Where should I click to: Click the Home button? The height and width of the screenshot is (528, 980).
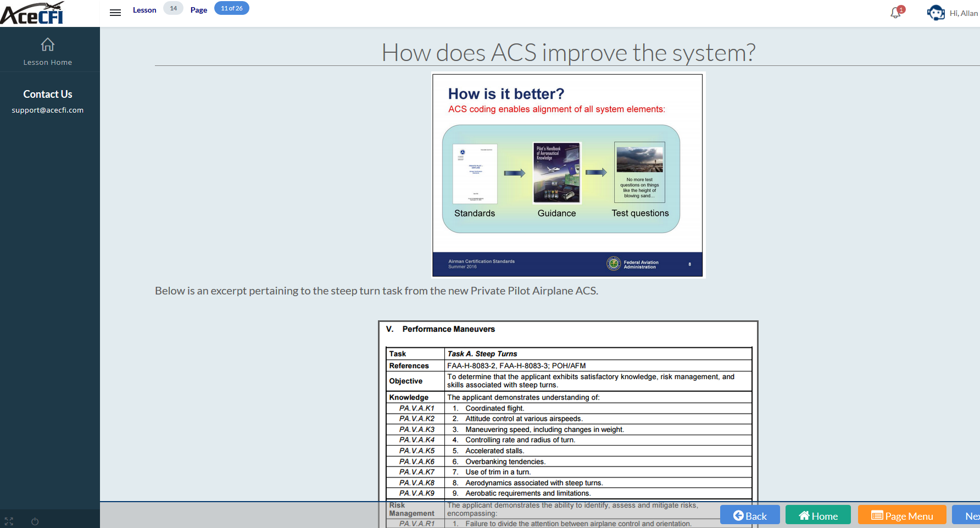(818, 515)
